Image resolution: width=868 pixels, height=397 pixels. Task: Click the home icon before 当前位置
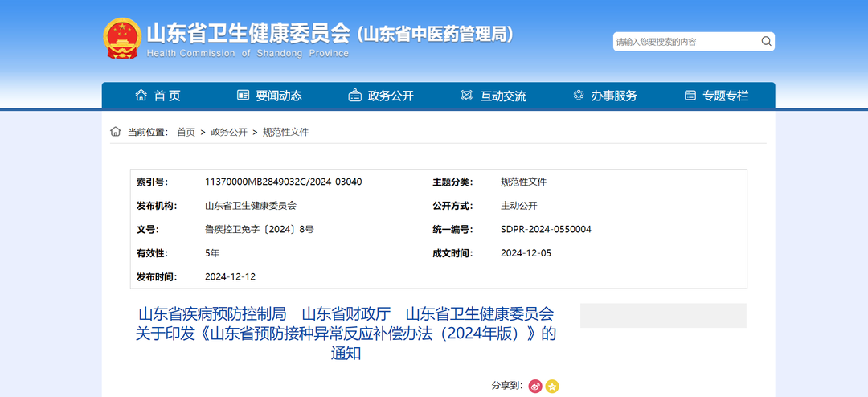coord(116,132)
